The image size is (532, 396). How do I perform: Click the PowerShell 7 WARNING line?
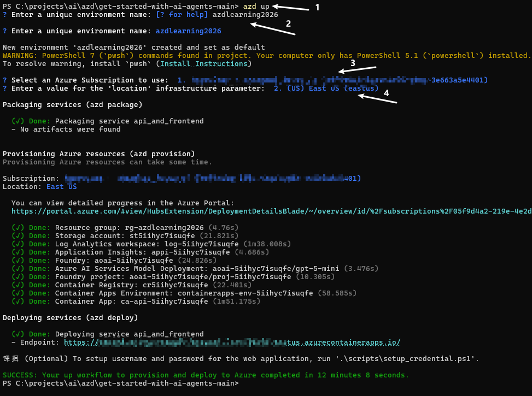coord(266,56)
